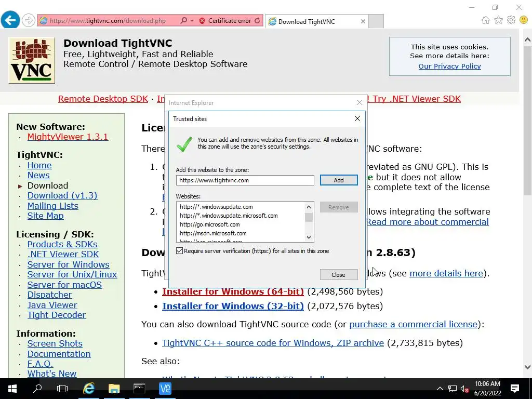Go to the Home sidebar link
This screenshot has height=399, width=532.
coord(39,165)
